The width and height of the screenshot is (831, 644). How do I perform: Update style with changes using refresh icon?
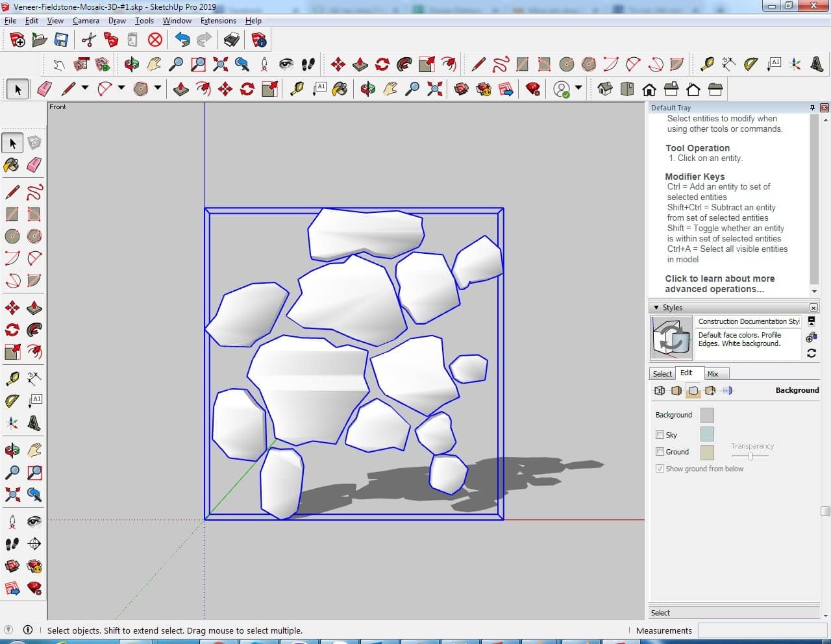pyautogui.click(x=811, y=353)
